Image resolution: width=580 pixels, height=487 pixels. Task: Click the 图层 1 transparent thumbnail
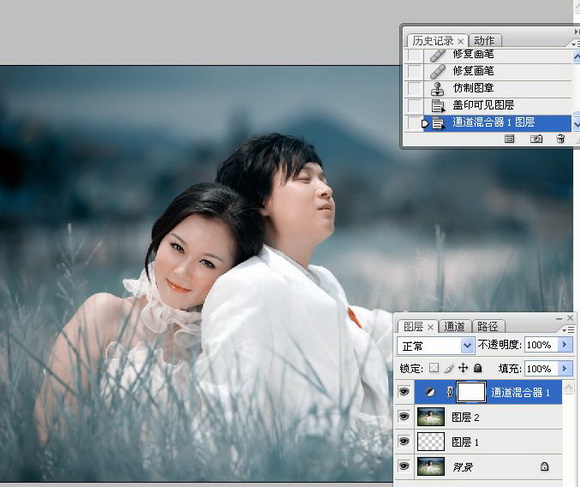(431, 442)
